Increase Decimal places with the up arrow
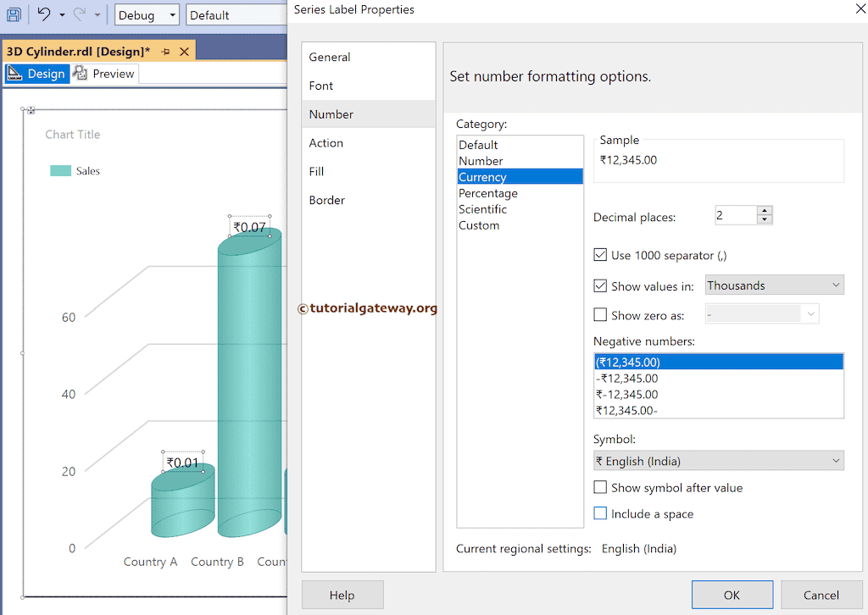The height and width of the screenshot is (615, 868). [x=765, y=210]
